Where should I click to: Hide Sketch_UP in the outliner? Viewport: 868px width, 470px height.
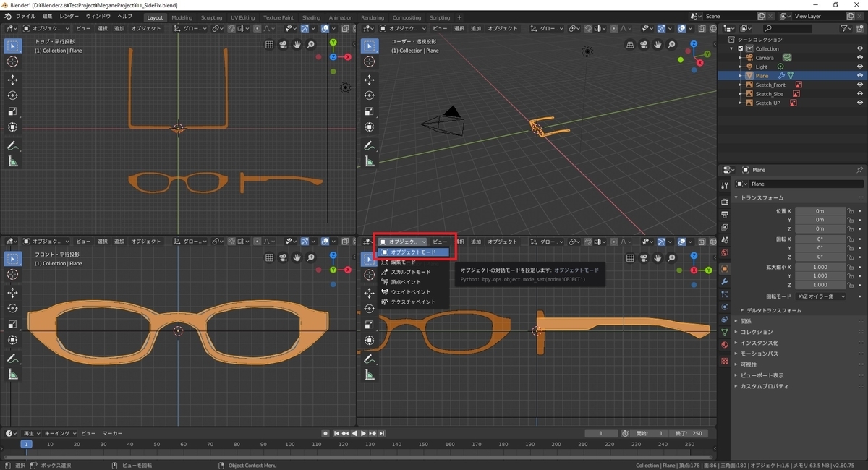click(x=859, y=103)
